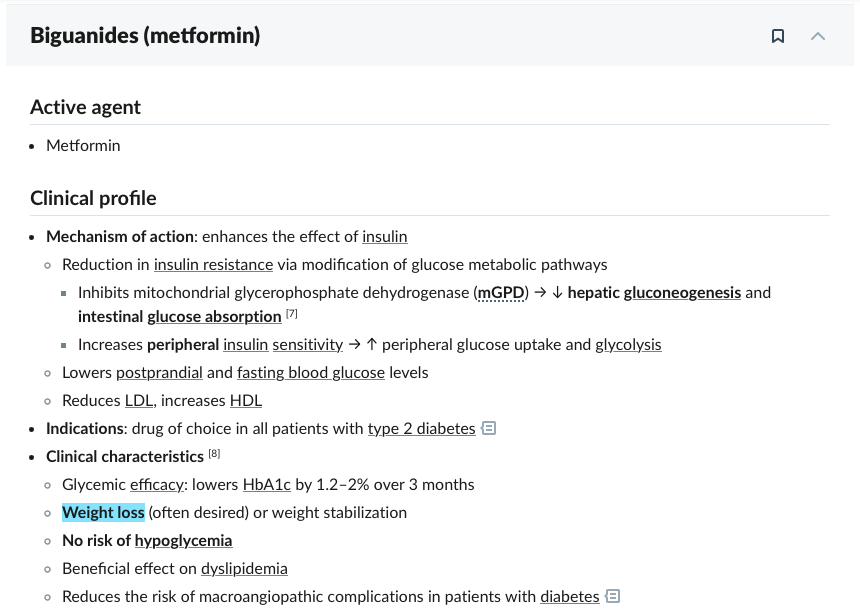The height and width of the screenshot is (610, 860).
Task: Follow the glycolysis link
Action: [628, 345]
